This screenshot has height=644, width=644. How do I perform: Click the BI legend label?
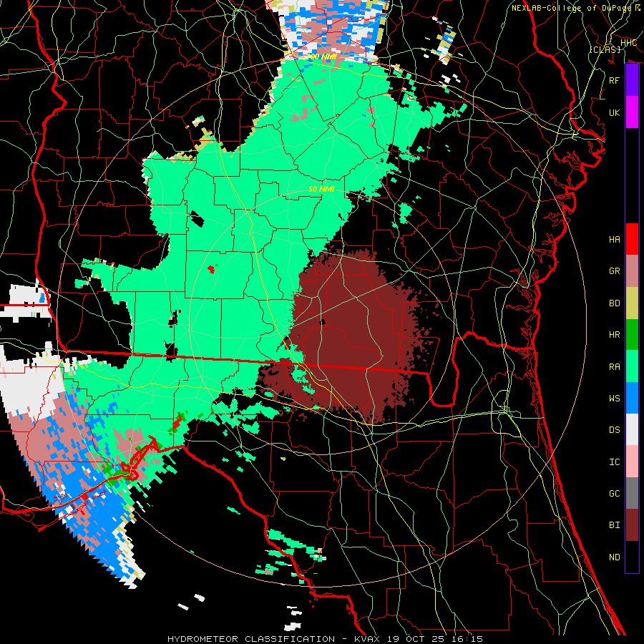(x=614, y=525)
